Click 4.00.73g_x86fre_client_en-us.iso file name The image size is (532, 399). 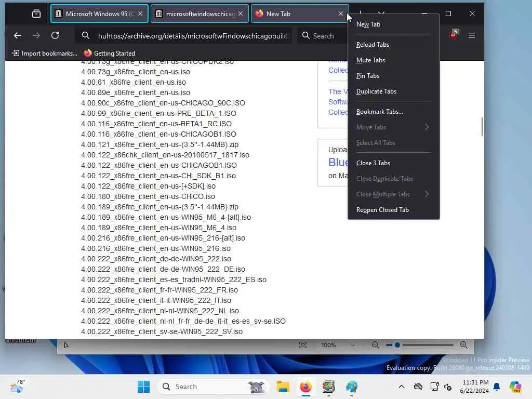136,72
